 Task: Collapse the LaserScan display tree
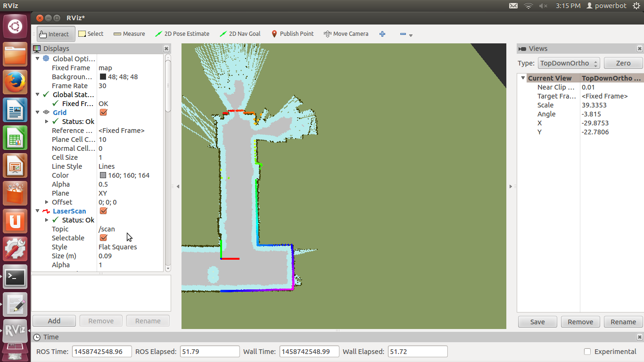(x=38, y=211)
